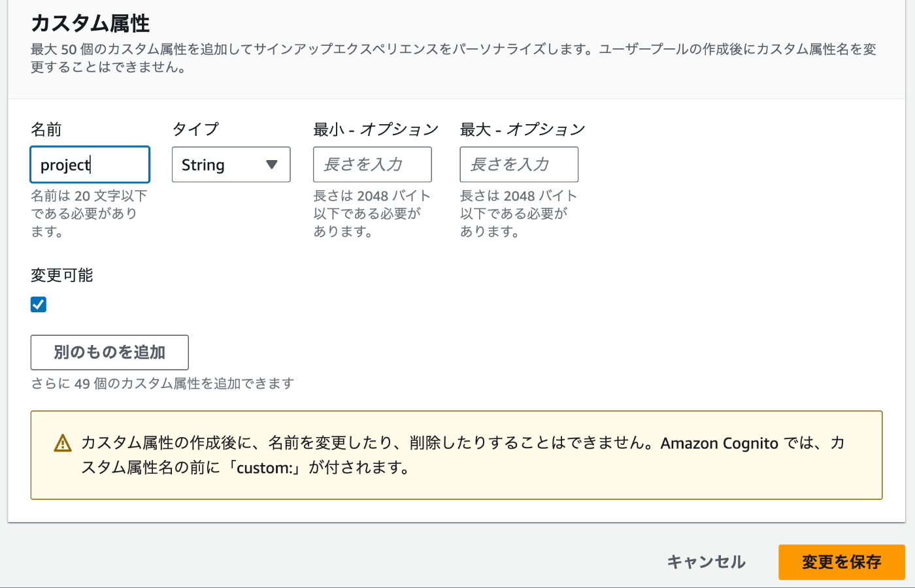Save with the 変更を保存 button
The image size is (915, 588).
pos(841,562)
